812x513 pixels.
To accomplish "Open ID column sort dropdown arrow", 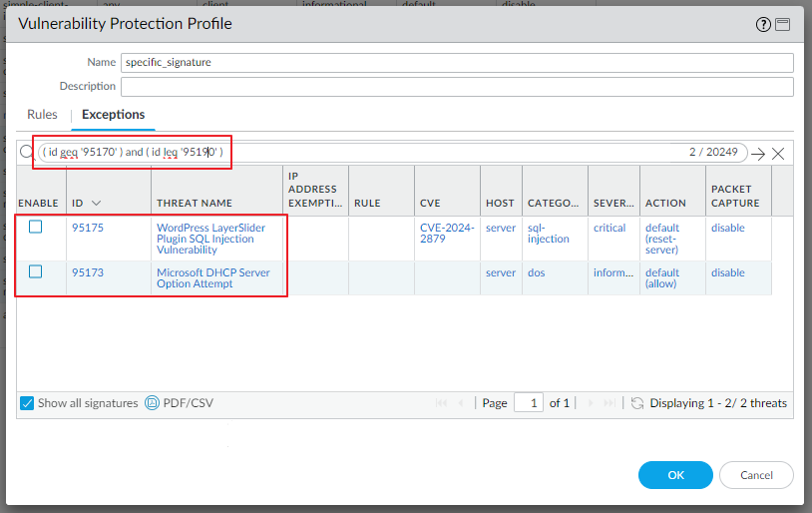I will click(x=97, y=204).
